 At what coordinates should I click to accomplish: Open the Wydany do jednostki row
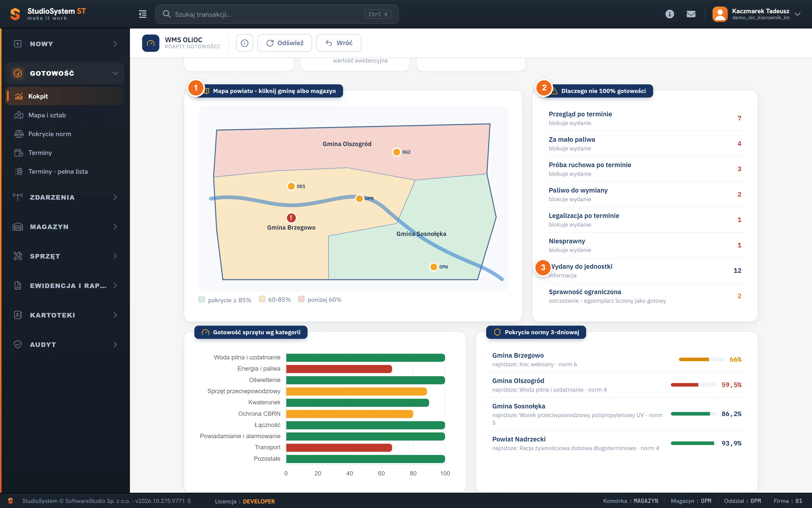(x=645, y=271)
